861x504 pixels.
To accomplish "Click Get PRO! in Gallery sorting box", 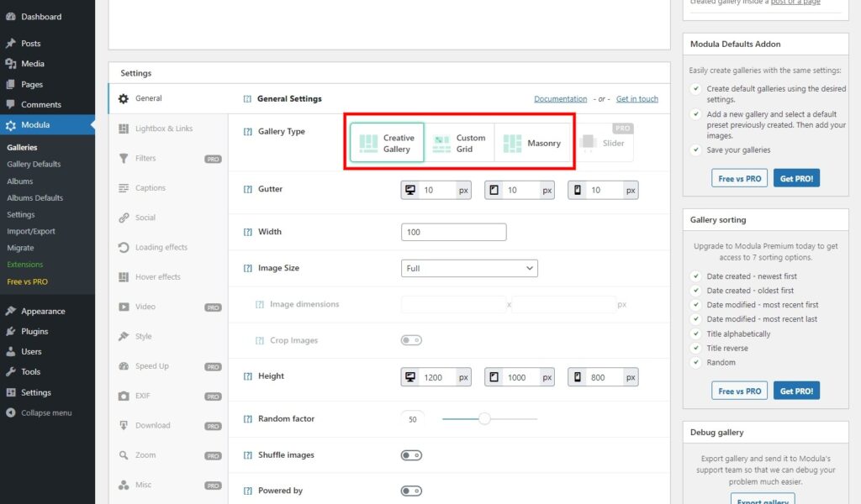I will coord(796,391).
